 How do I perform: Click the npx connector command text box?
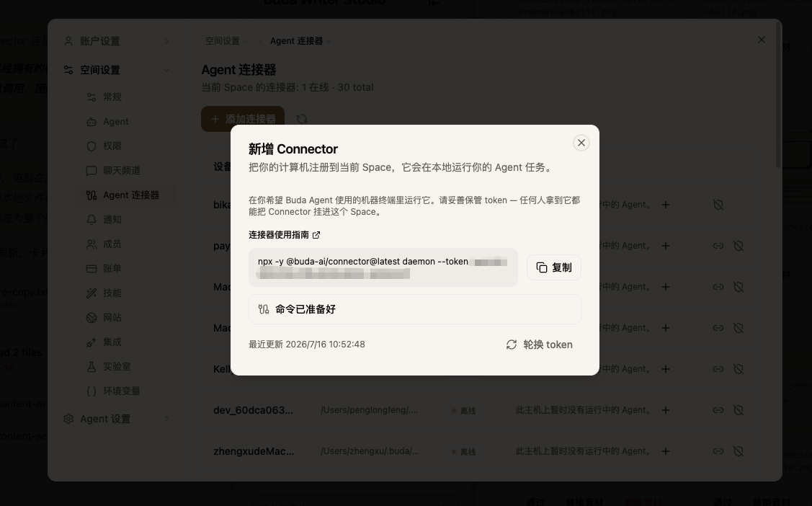pyautogui.click(x=383, y=267)
